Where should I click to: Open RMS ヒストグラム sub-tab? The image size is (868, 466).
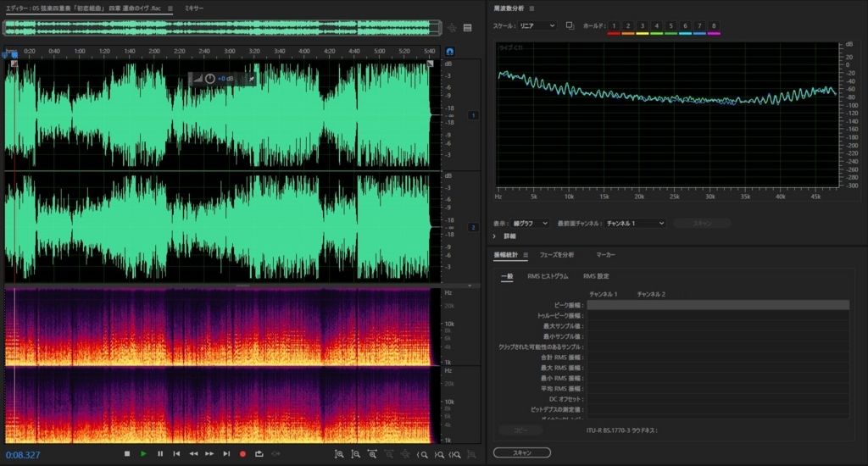(548, 276)
